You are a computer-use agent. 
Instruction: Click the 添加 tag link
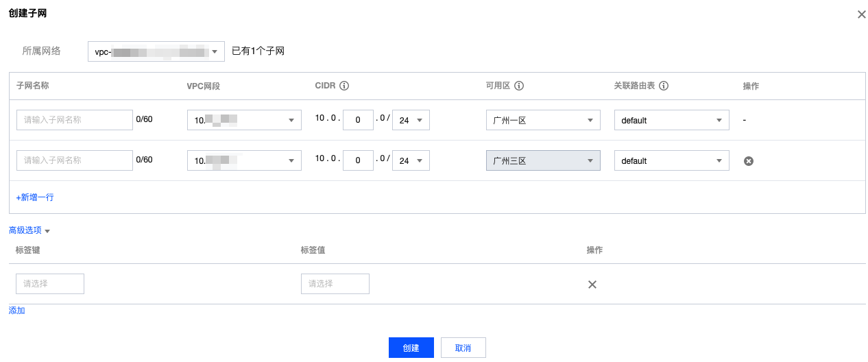point(16,311)
